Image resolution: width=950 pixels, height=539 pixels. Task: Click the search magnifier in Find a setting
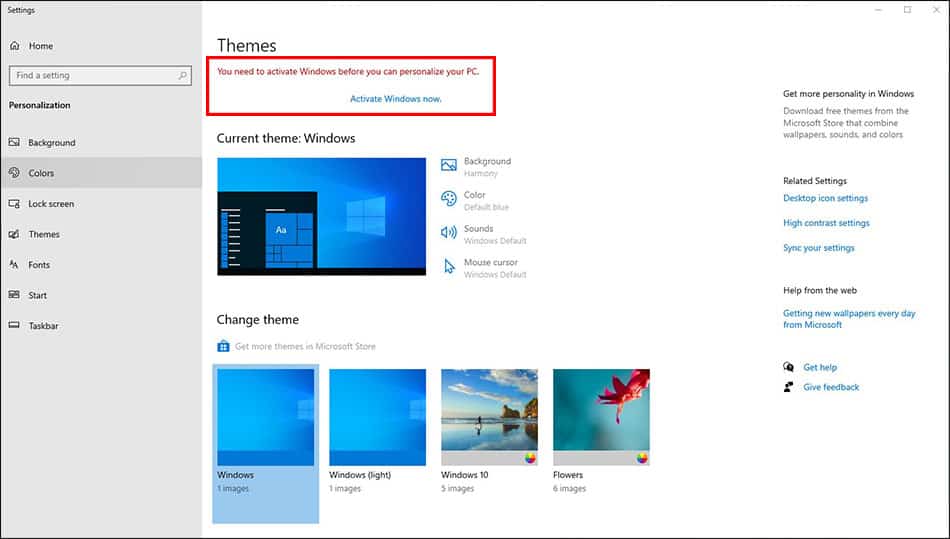(183, 75)
